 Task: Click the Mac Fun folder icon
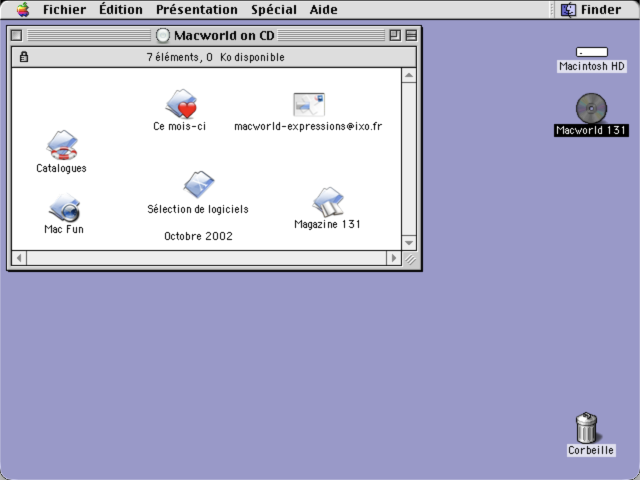tap(64, 207)
